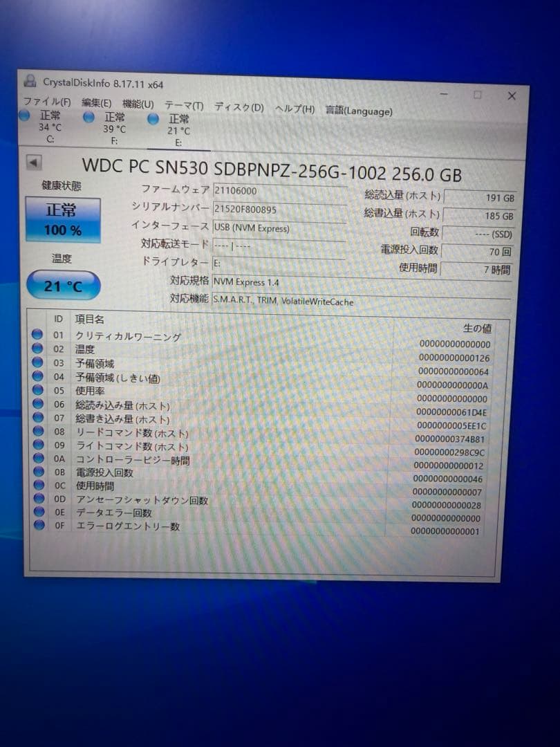Select the エラーログエントリー数 attribute name
The width and height of the screenshot is (560, 747).
(x=128, y=526)
